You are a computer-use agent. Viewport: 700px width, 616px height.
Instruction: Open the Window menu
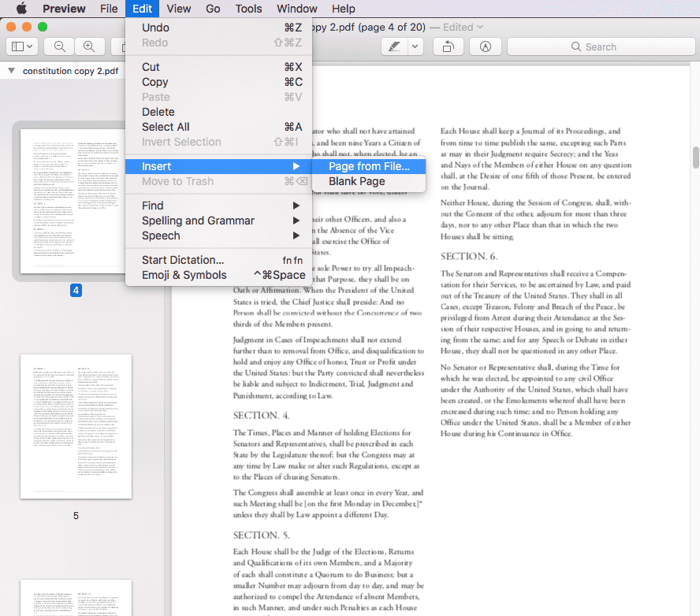point(296,9)
